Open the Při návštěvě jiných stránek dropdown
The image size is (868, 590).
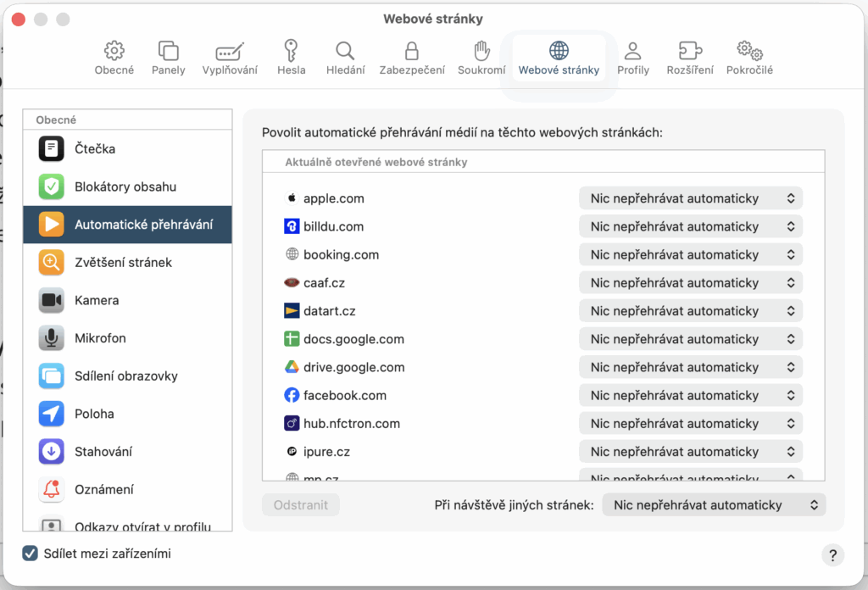(713, 504)
